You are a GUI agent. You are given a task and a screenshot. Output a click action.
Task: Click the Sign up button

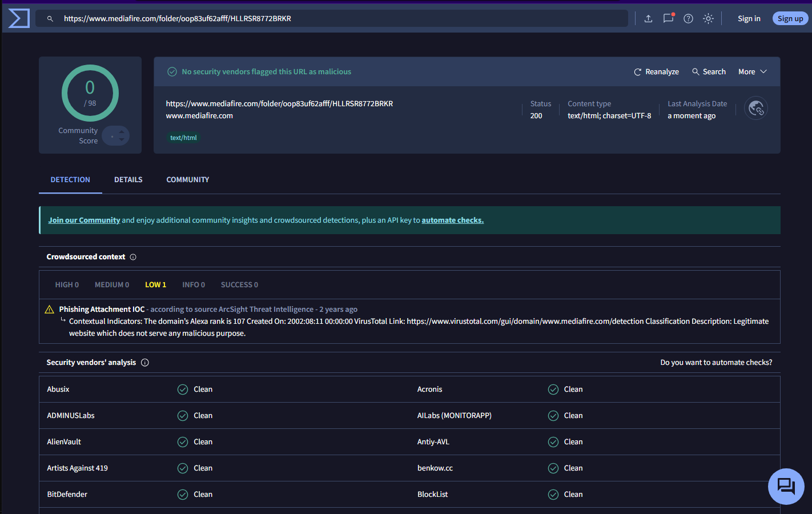[790, 19]
